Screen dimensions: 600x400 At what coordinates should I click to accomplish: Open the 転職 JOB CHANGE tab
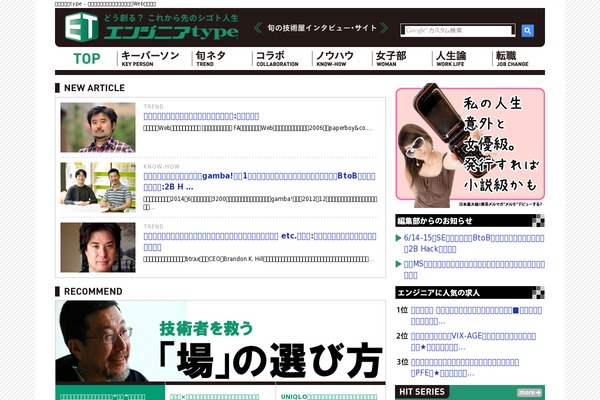click(x=512, y=59)
